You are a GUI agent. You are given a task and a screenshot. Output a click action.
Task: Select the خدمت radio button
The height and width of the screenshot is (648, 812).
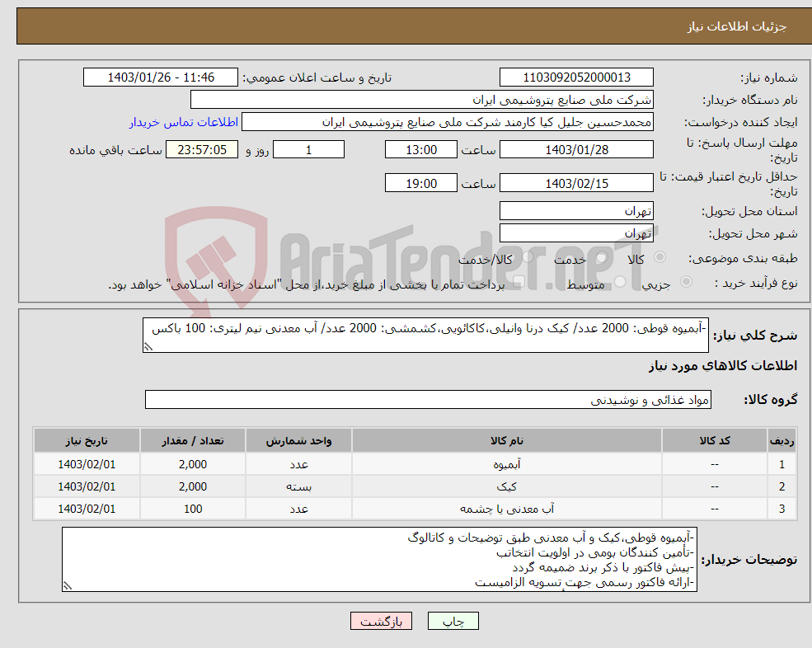click(601, 257)
